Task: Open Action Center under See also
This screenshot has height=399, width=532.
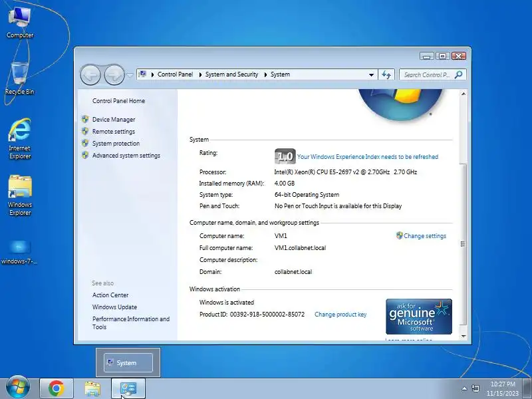Action: click(x=110, y=295)
